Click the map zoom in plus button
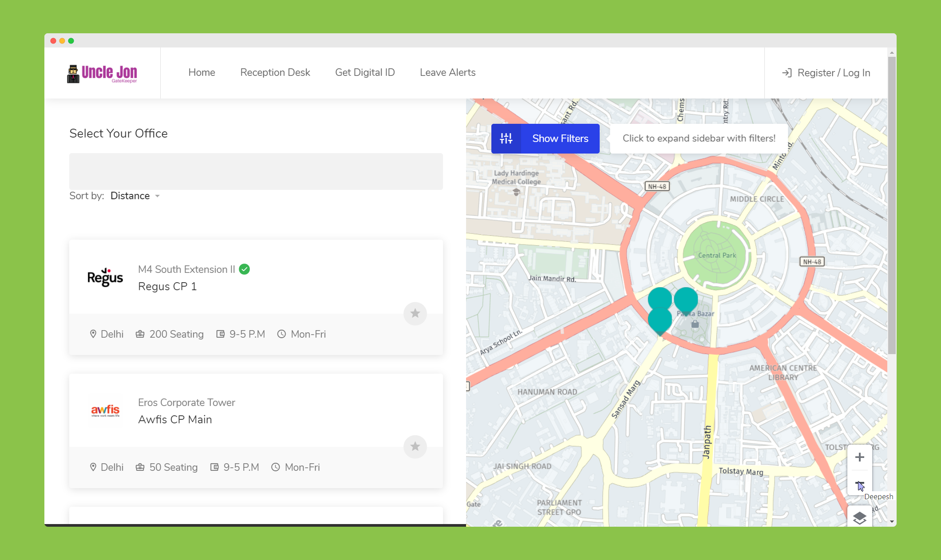The width and height of the screenshot is (941, 560). 860,457
